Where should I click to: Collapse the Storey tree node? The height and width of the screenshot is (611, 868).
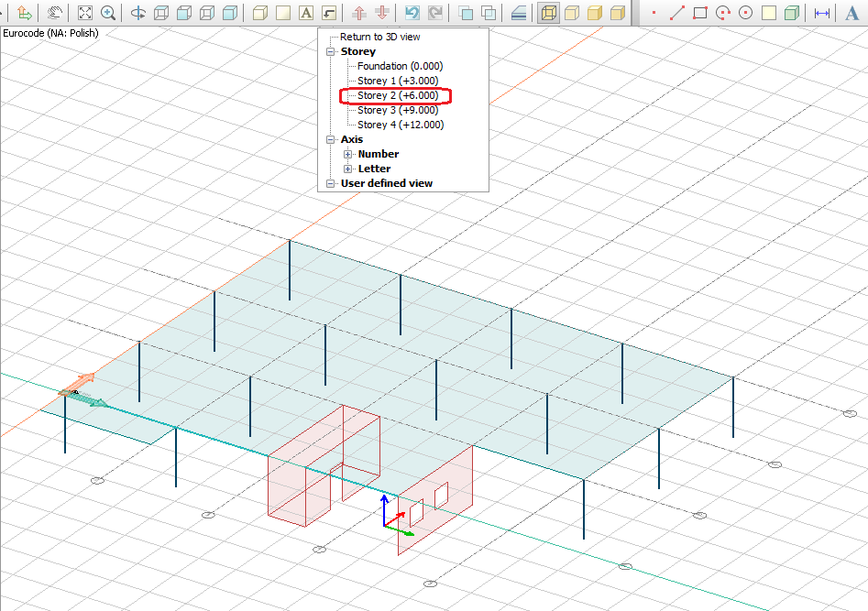coord(331,51)
